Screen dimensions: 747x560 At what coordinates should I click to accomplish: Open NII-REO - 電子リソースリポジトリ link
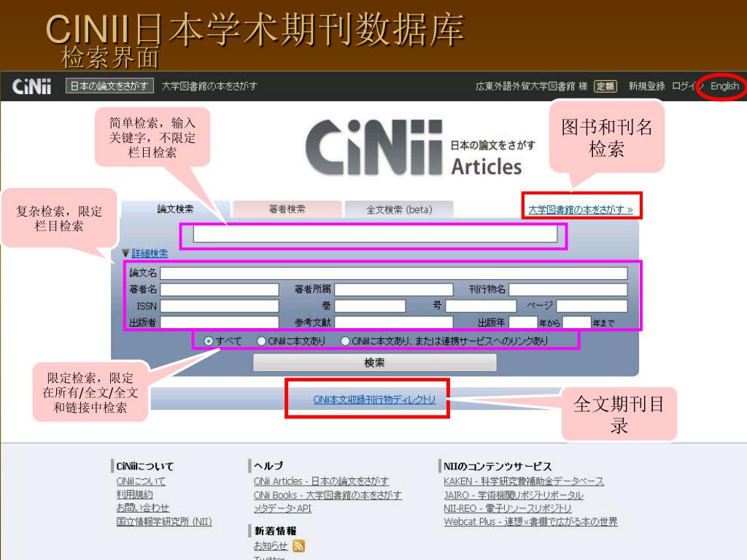(507, 508)
